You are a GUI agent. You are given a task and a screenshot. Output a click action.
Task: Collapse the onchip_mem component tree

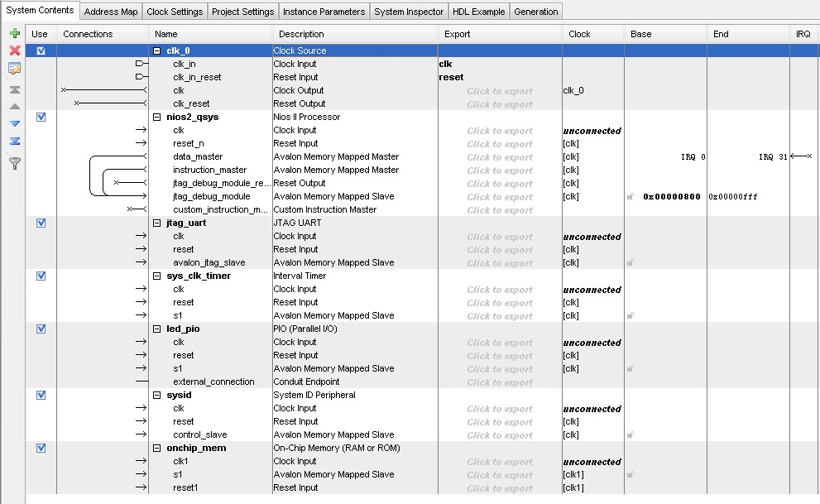[156, 448]
